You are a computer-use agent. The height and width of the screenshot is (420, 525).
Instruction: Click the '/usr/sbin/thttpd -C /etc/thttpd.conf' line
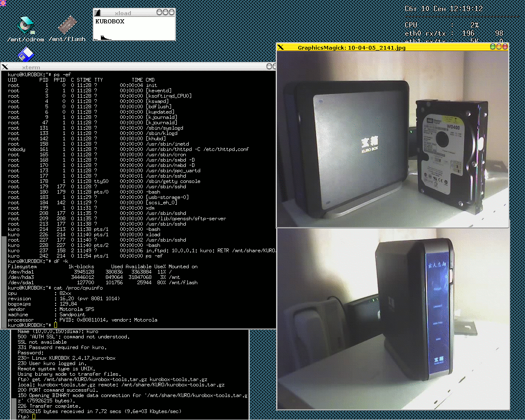(128, 149)
